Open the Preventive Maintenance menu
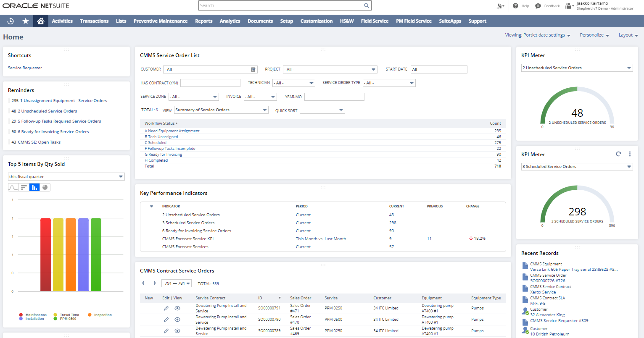 [161, 21]
